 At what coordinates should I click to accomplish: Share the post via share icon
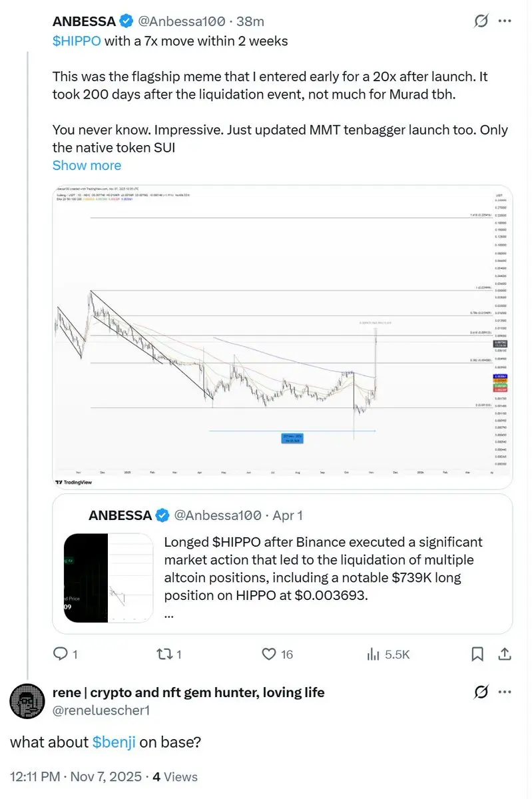505,654
